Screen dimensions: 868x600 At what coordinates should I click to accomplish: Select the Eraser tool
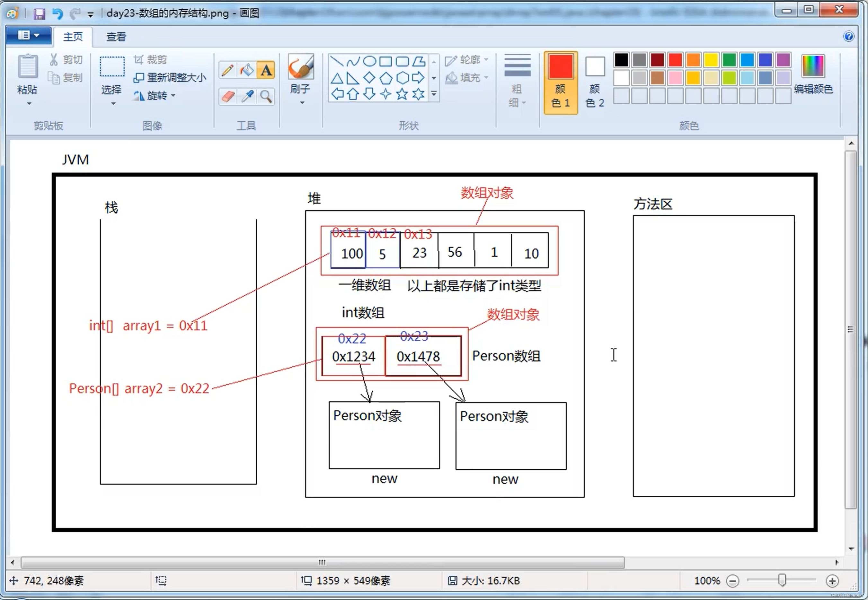pyautogui.click(x=228, y=97)
